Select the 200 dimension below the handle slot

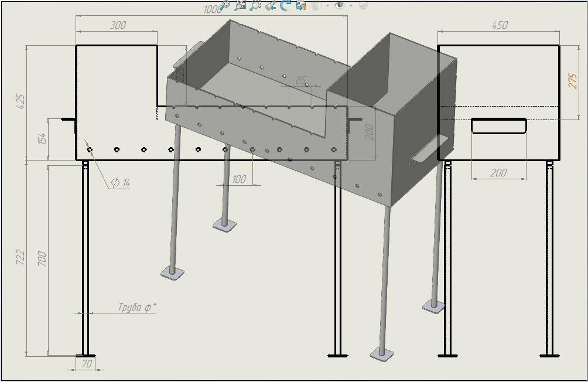point(498,173)
